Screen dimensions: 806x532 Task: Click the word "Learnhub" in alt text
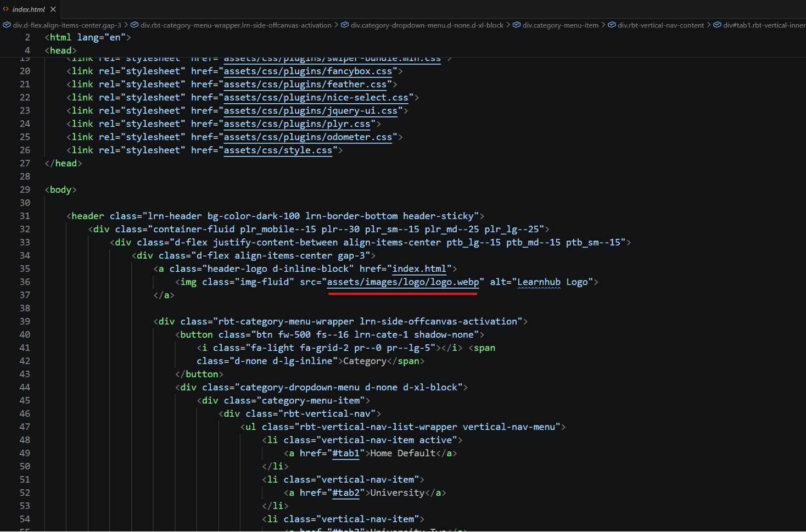pos(539,282)
